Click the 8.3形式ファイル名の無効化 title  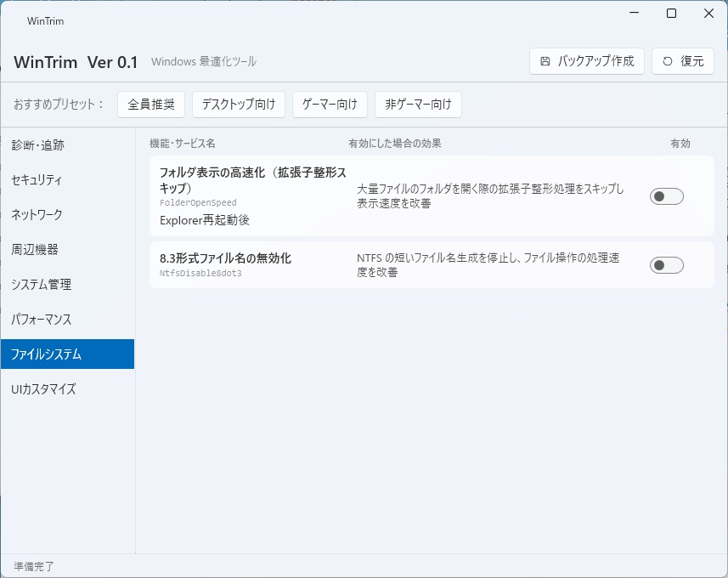click(225, 258)
